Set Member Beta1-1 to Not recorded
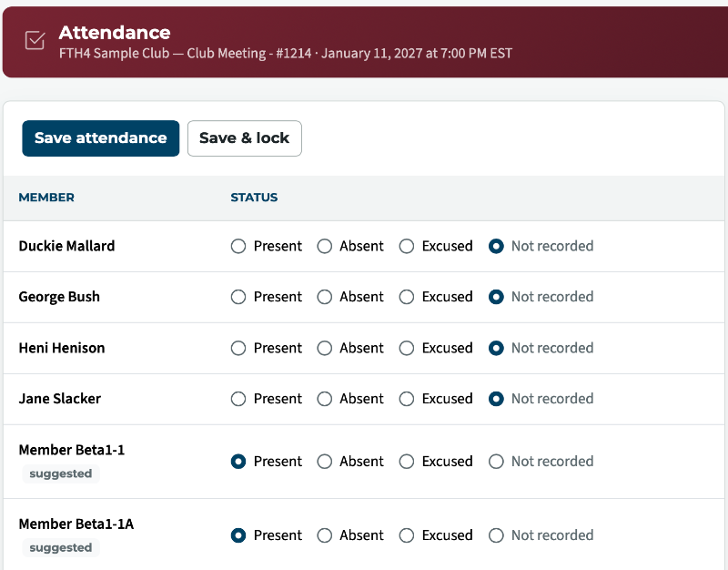The height and width of the screenshot is (570, 728). (x=496, y=462)
